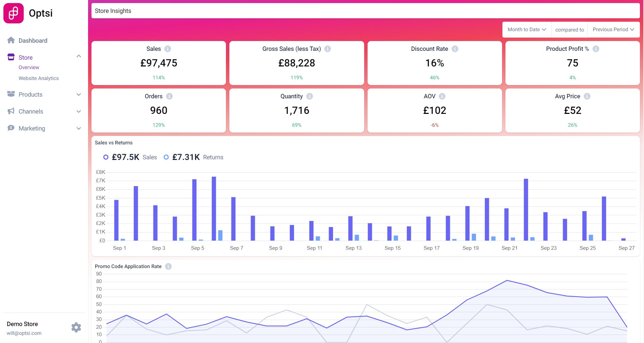Show info for Gross Sales (less Tax)
This screenshot has height=343, width=644.
(x=328, y=49)
